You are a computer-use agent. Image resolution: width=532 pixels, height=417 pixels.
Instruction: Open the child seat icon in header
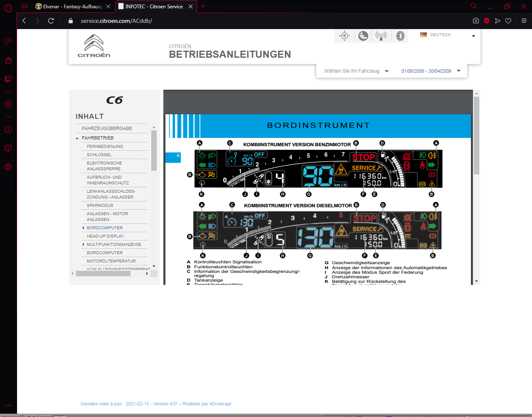pyautogui.click(x=363, y=36)
